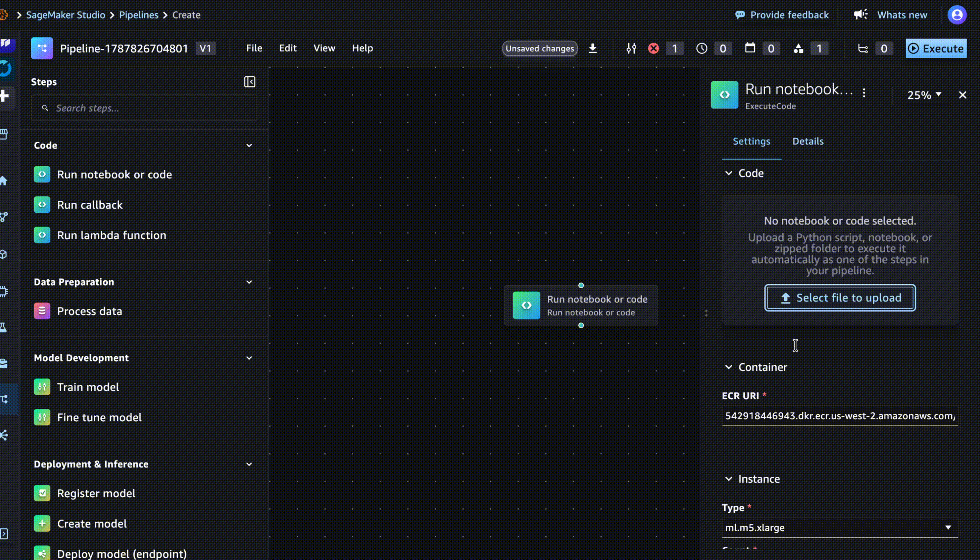Viewport: 980px width, 560px height.
Task: Collapse the Steps panel with sidebar icon
Action: 249,81
